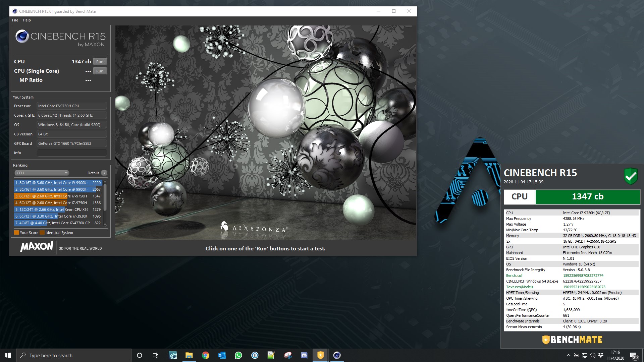Select ranking row 2, Core i9-9900K 2067

pyautogui.click(x=58, y=189)
